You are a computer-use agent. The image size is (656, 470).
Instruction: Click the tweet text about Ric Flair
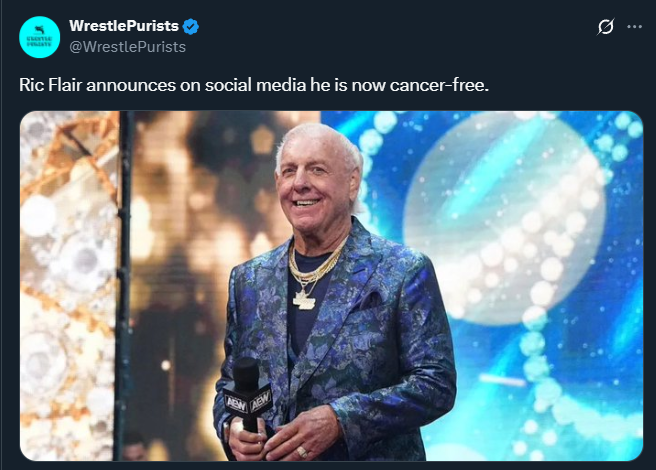[x=254, y=85]
